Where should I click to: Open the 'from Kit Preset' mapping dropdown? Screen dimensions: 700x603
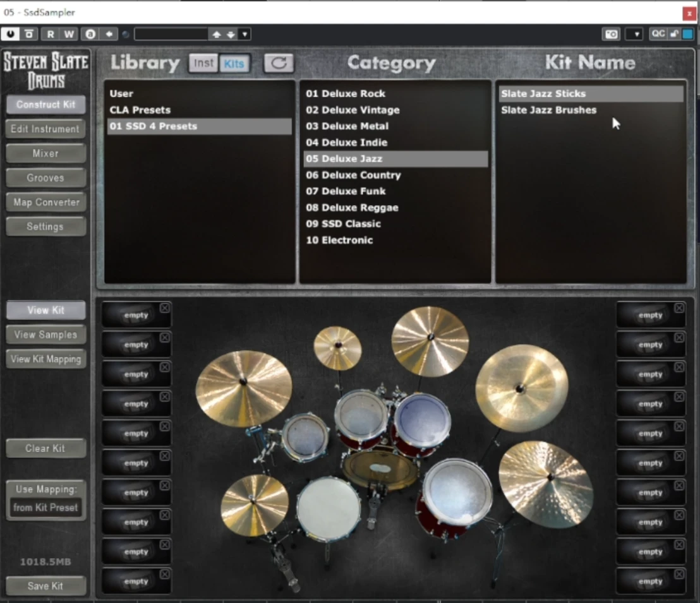[x=45, y=508]
